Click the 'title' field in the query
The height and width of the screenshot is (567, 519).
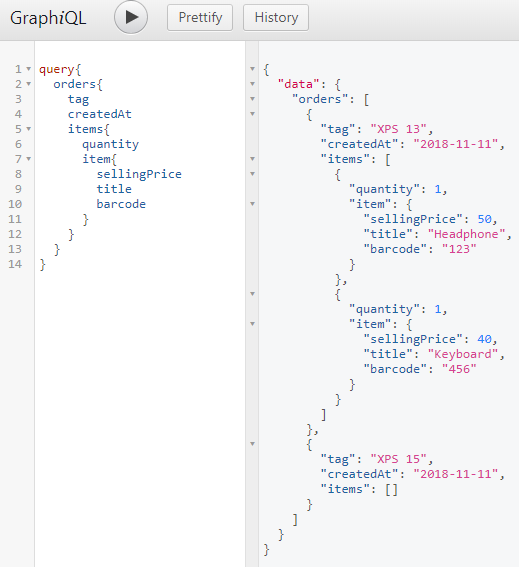pos(114,189)
